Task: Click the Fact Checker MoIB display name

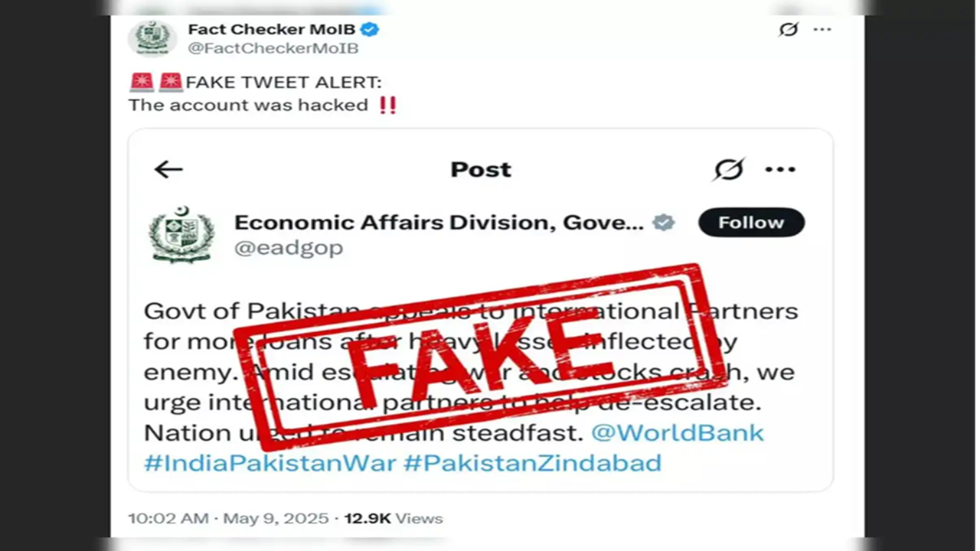Action: tap(272, 29)
